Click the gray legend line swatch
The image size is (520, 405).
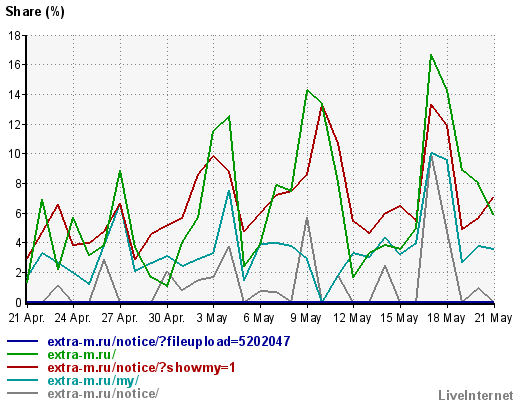click(23, 393)
